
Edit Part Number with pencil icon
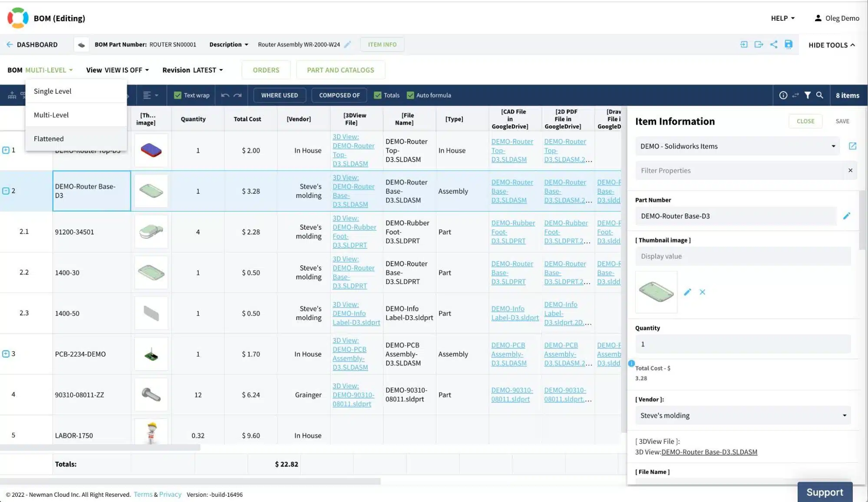click(846, 216)
